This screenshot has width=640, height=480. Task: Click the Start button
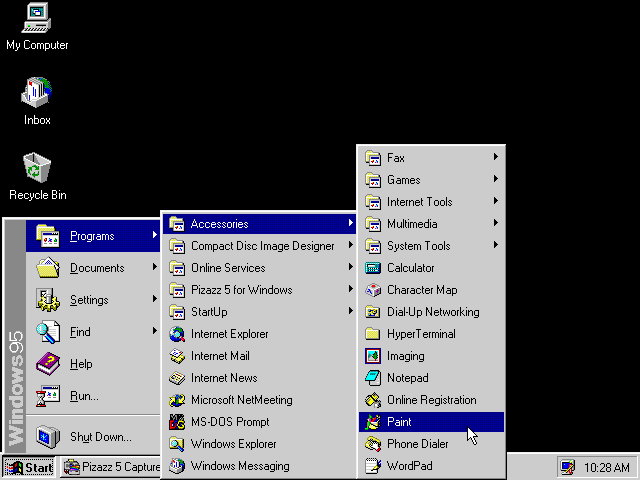pyautogui.click(x=29, y=467)
